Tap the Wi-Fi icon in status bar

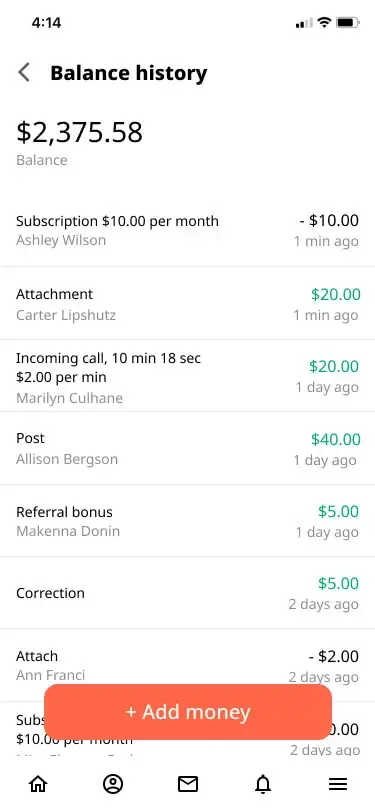[x=324, y=22]
